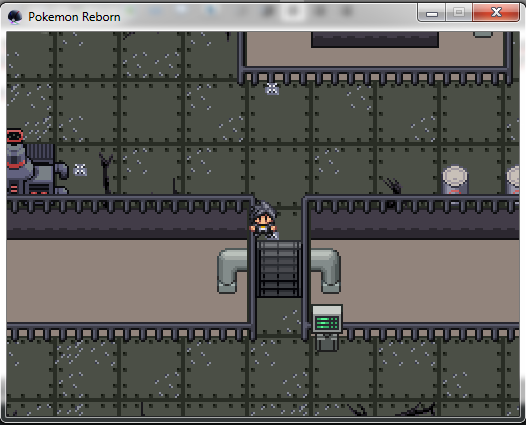The height and width of the screenshot is (425, 526).
Task: Select the green-screen computer terminal
Action: click(x=327, y=328)
